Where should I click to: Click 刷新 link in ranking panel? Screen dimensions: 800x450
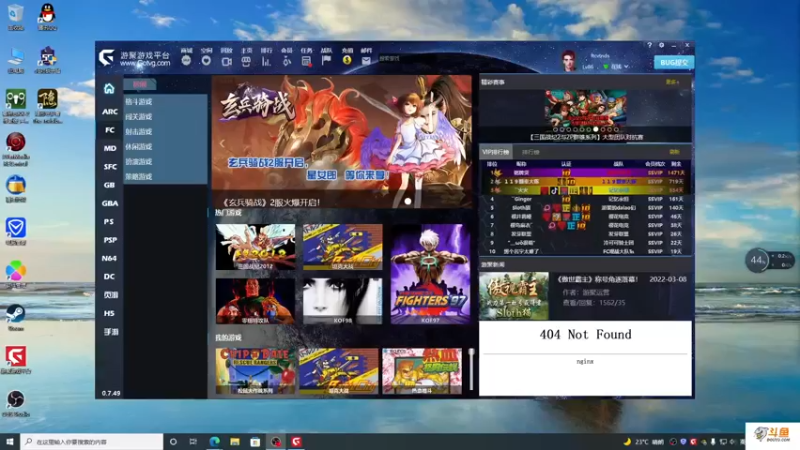click(674, 152)
